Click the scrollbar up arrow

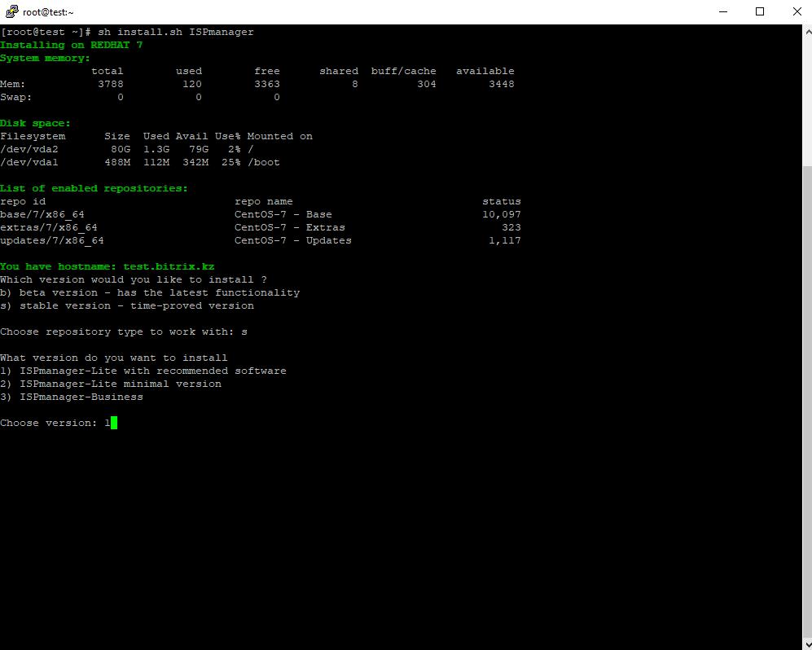tap(807, 32)
